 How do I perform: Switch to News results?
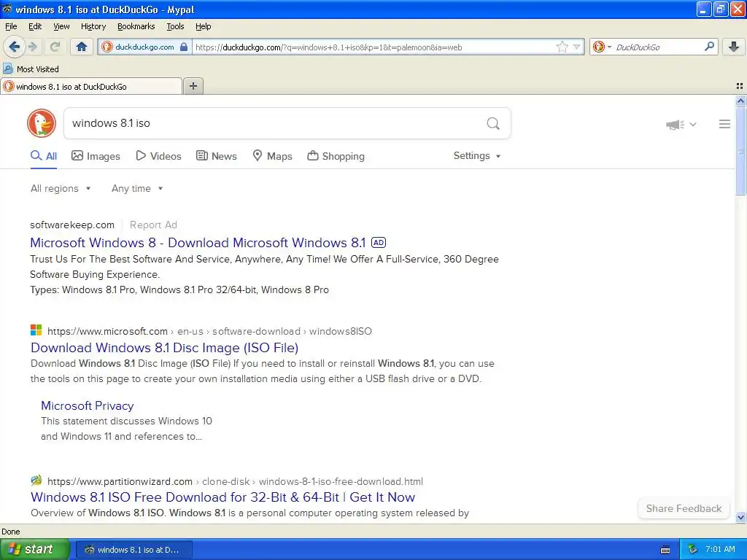coord(216,156)
